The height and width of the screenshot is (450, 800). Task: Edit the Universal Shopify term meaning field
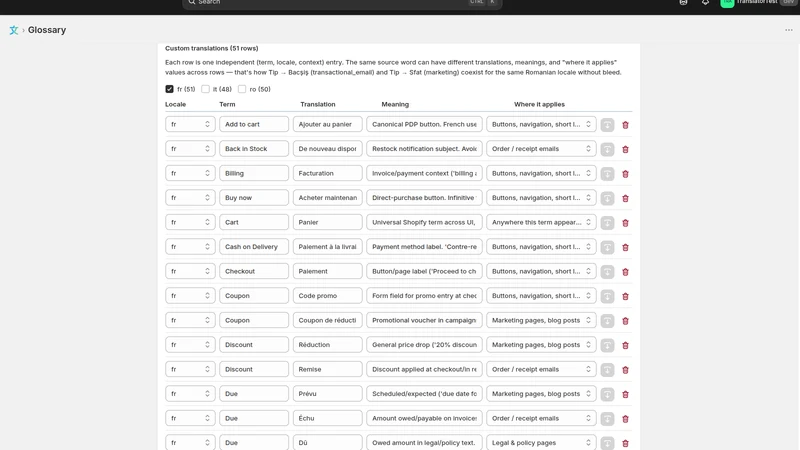coord(424,222)
